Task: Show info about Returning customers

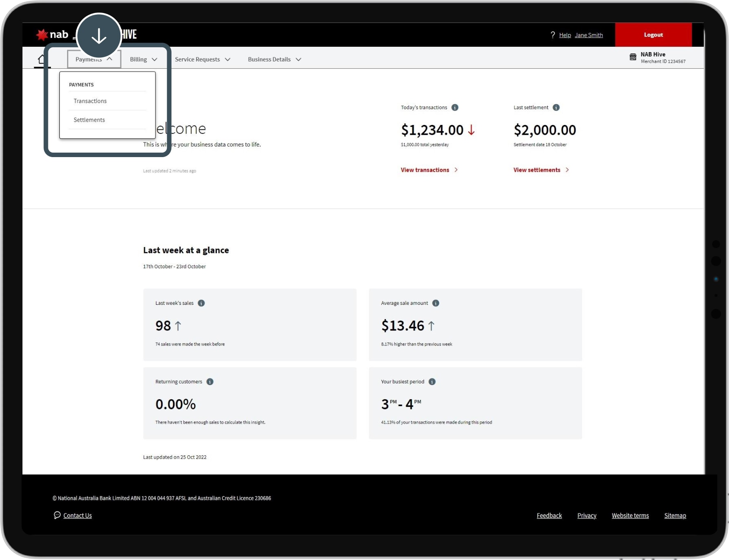Action: 210,382
